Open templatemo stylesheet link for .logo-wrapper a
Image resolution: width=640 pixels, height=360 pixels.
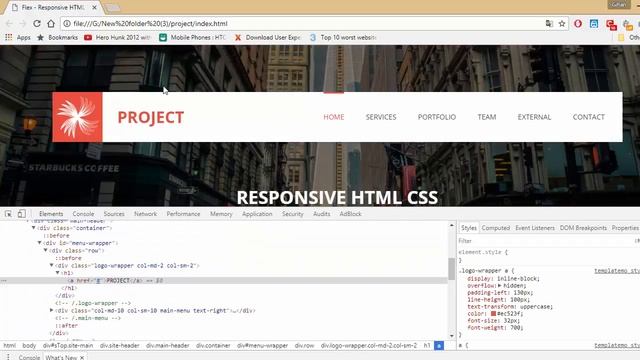tap(617, 271)
